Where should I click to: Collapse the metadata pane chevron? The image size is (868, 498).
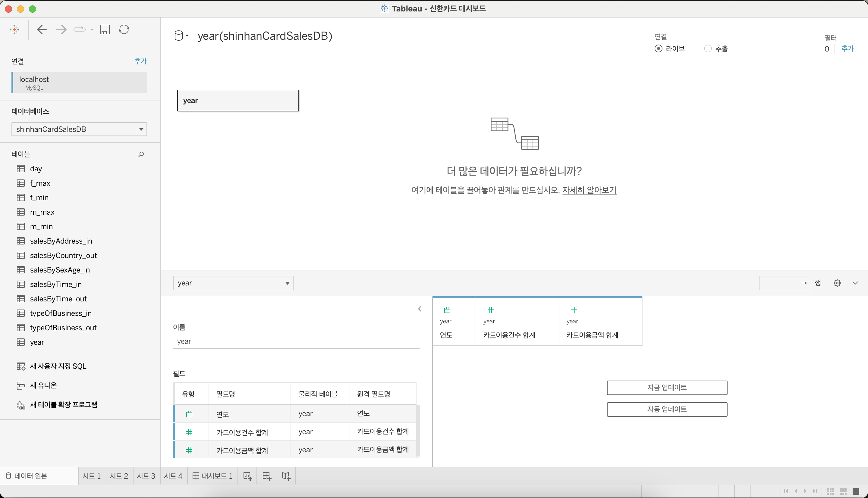[420, 309]
